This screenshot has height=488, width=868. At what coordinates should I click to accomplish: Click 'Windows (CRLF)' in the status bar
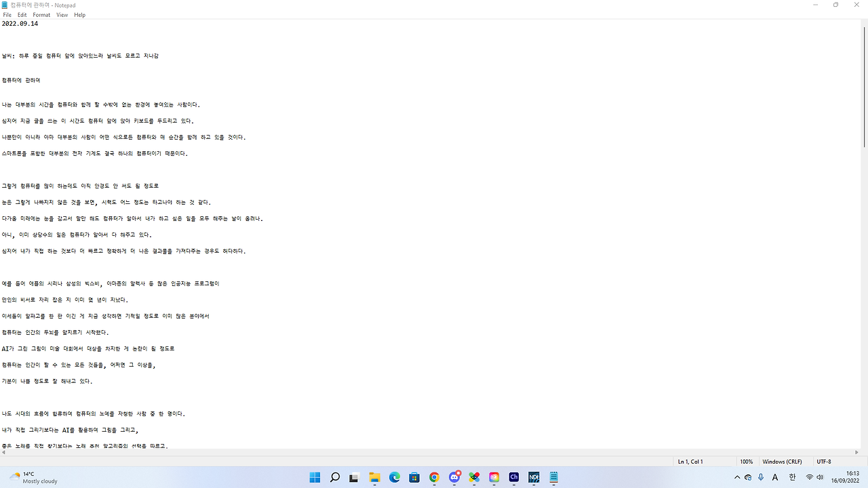[x=782, y=462]
